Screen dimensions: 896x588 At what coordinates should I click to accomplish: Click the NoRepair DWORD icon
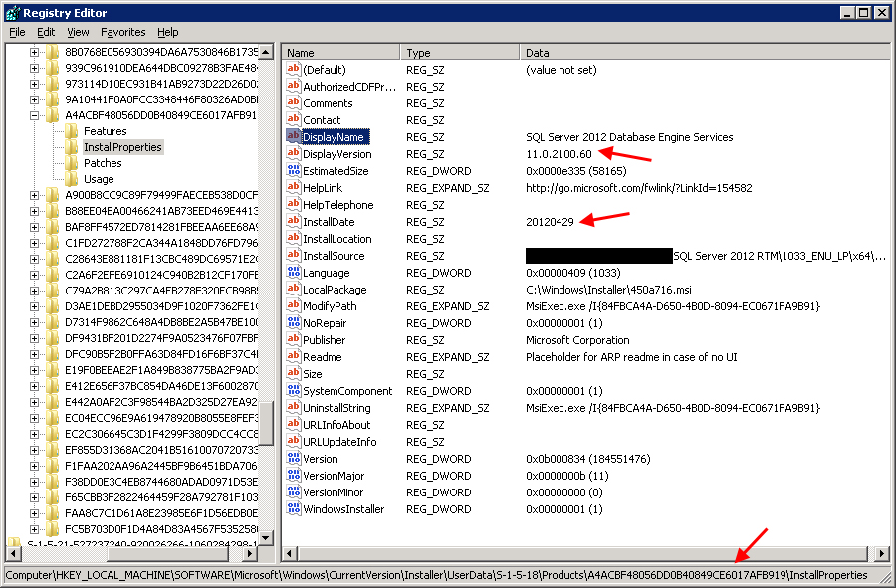[293, 323]
